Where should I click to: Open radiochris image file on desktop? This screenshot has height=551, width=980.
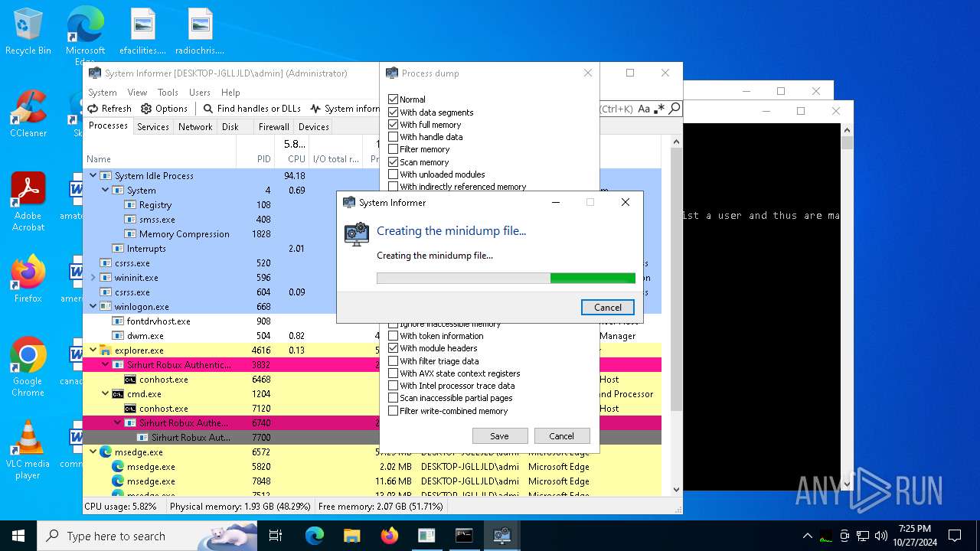click(x=200, y=32)
